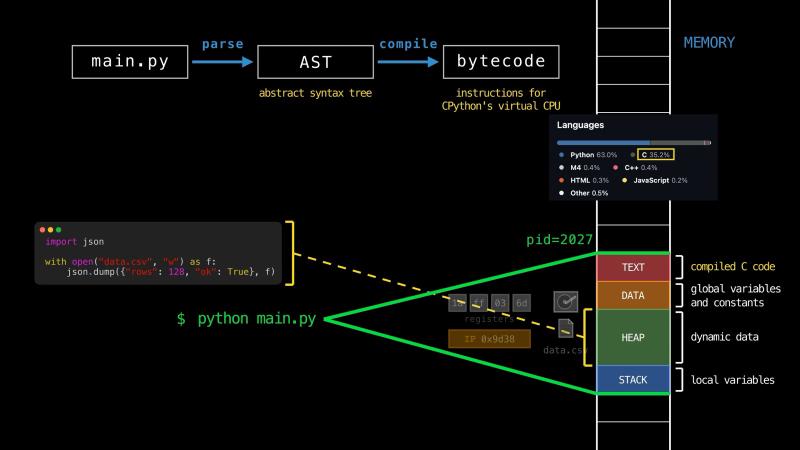Click the "CPython's virtual CPU" caption
This screenshot has width=800, height=450.
pyautogui.click(x=501, y=106)
